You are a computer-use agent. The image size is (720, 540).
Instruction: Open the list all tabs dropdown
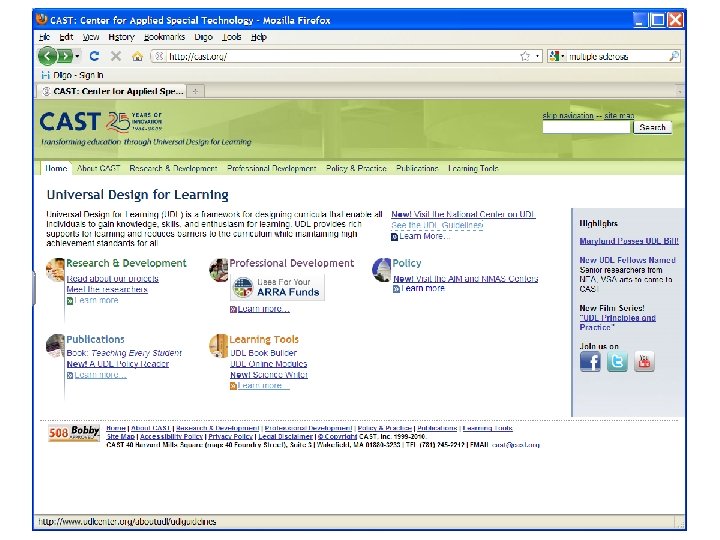pyautogui.click(x=679, y=91)
